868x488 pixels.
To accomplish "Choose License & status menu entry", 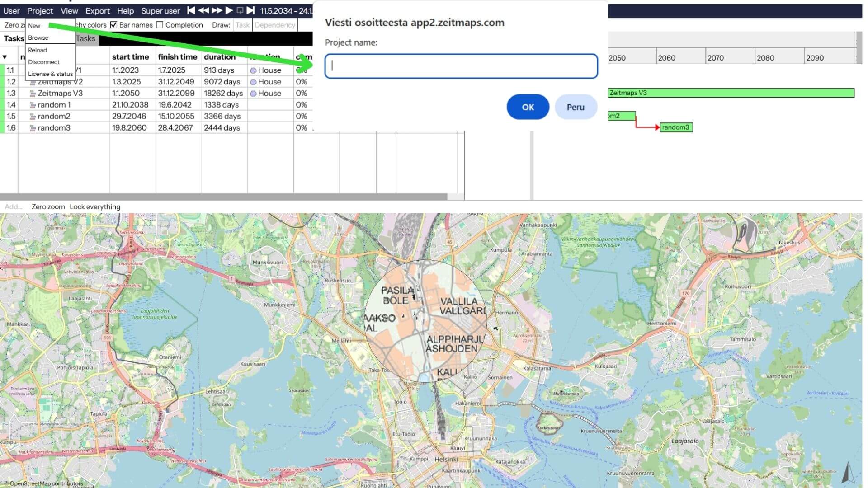I will pos(50,74).
